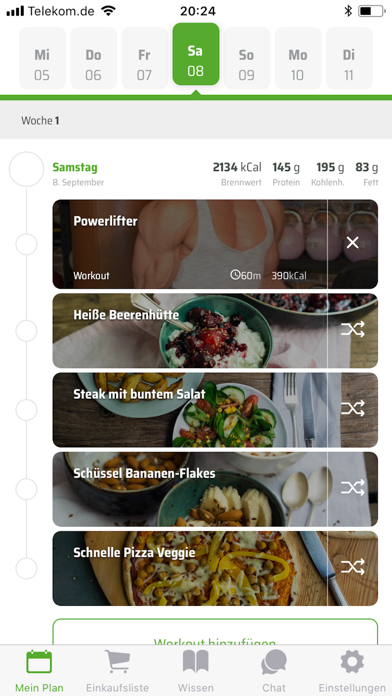The width and height of the screenshot is (392, 696).
Task: Shuffle the Steak mit buntem Salat meal
Action: coord(352,409)
